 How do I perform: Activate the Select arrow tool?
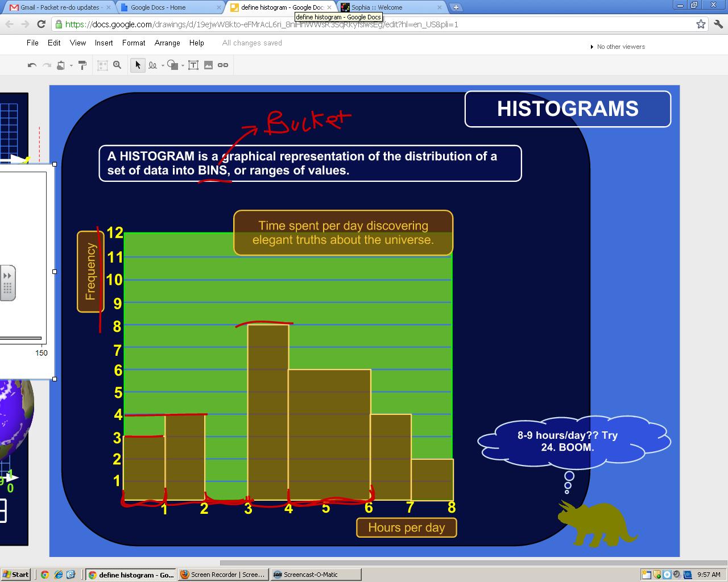137,65
